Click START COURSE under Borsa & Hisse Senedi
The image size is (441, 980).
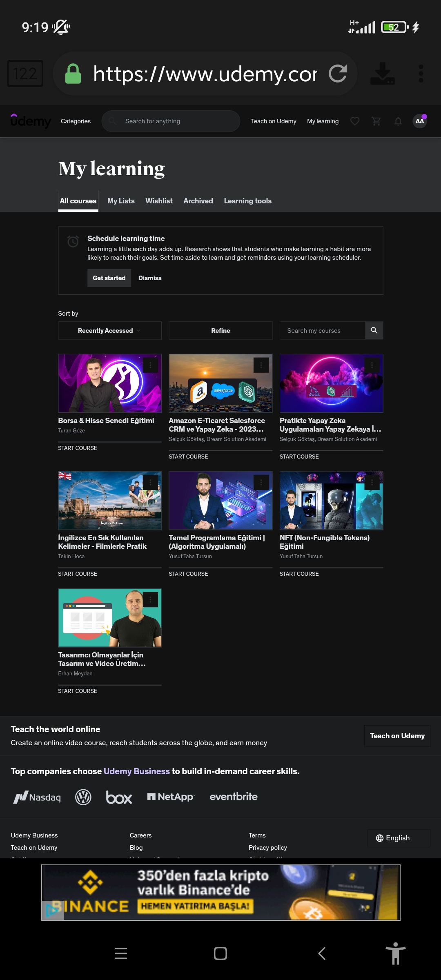point(78,448)
